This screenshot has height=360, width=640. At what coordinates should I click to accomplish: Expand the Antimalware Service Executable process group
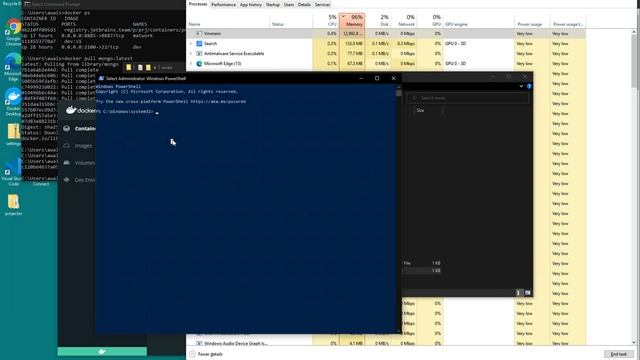[x=191, y=53]
